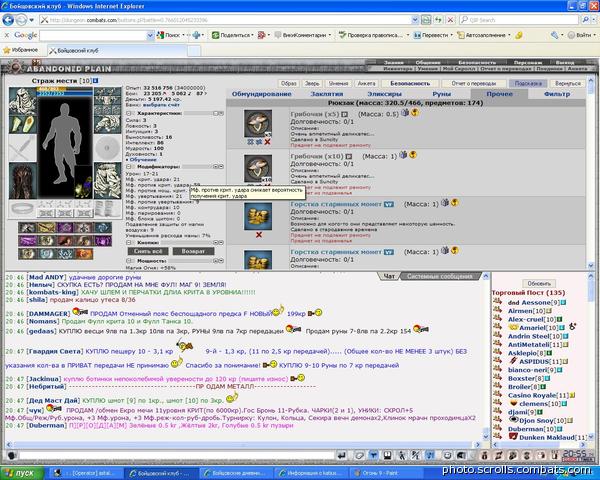The height and width of the screenshot is (480, 600).
Task: Switch to the Обмундирование tab
Action: tap(261, 94)
